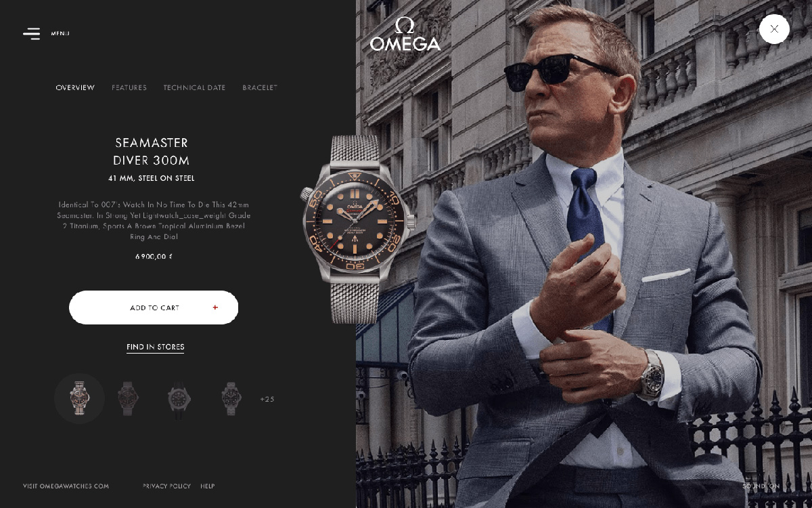
Task: Select the first watch variant thumbnail
Action: coord(79,398)
